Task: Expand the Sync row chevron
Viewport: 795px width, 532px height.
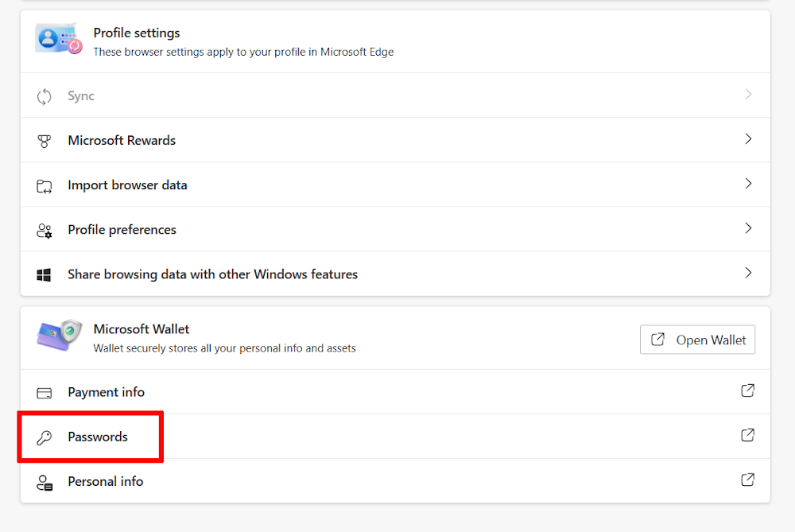Action: (748, 95)
